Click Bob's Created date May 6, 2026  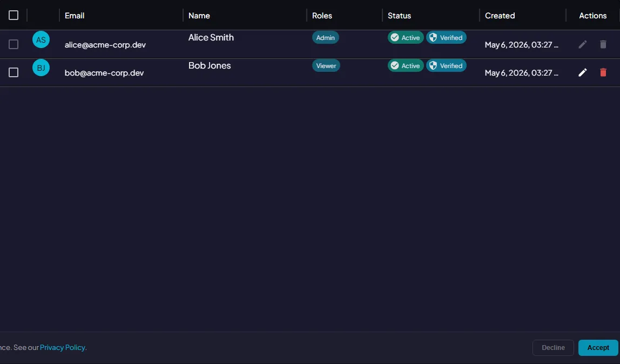pos(522,73)
